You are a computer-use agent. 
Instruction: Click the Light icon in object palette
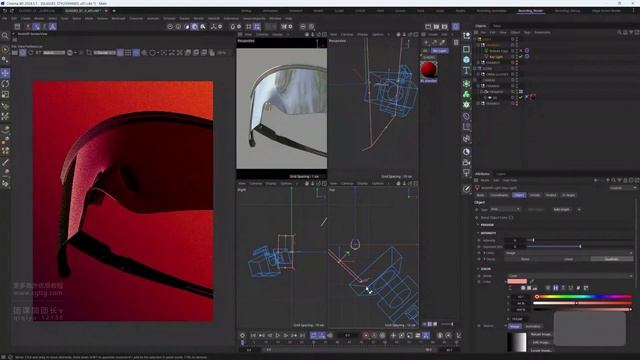tap(466, 173)
